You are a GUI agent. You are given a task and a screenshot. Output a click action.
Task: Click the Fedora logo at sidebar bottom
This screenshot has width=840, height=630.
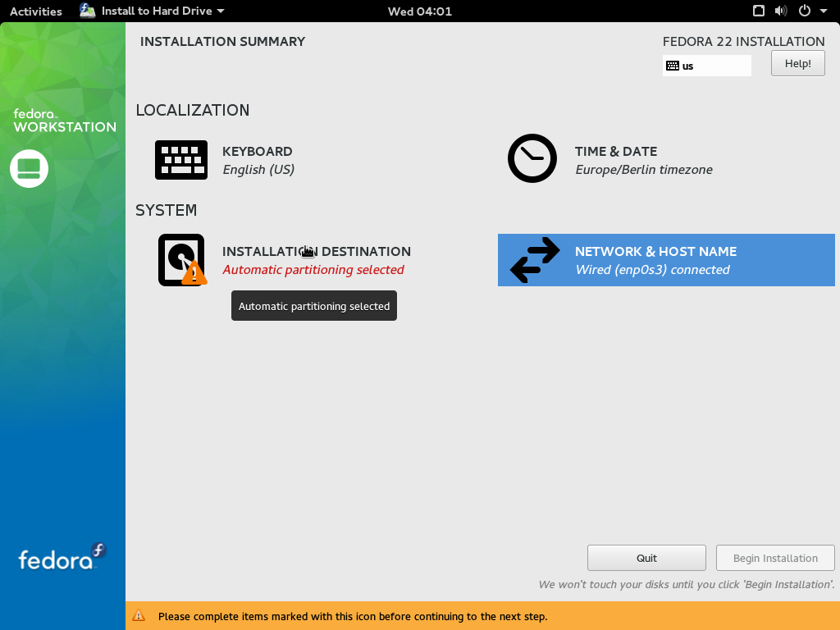[x=62, y=558]
